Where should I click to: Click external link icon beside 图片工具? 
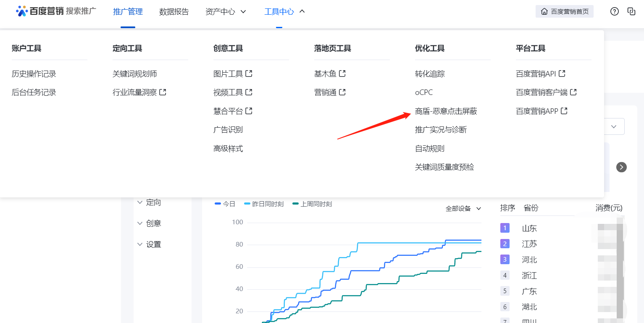tap(249, 74)
